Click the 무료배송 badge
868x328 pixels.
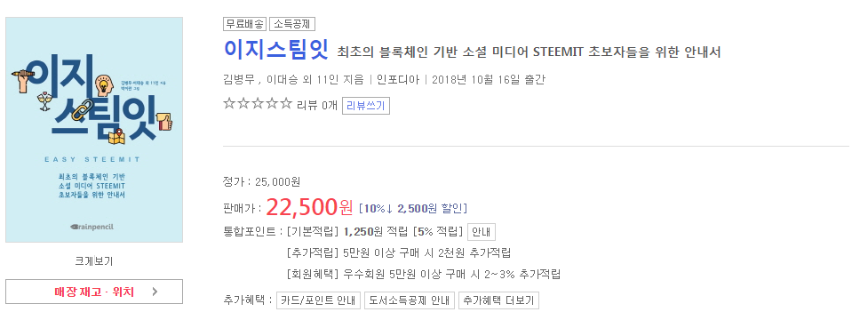[x=244, y=24]
